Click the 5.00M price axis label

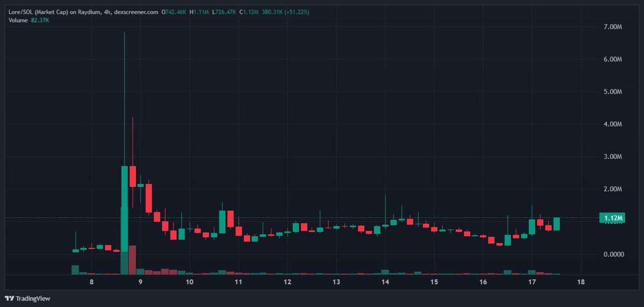pos(612,92)
